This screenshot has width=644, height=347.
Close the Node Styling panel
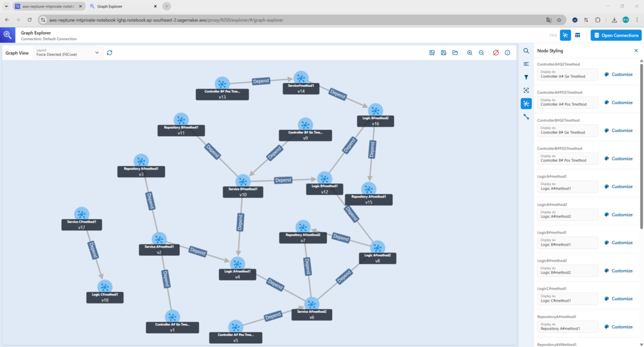(x=636, y=50)
